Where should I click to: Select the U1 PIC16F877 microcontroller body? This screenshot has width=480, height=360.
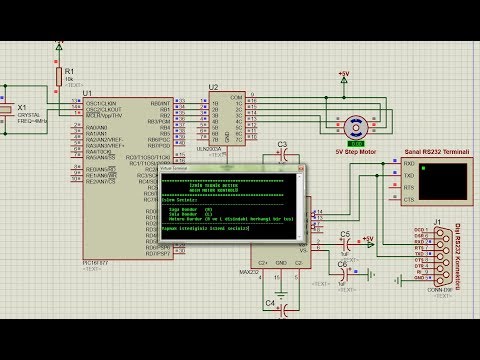pos(128,178)
